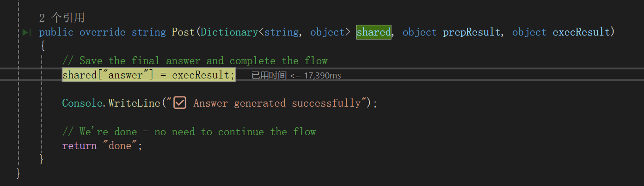Click the "Answer generated successfully" string text
Image resolution: width=644 pixels, height=186 pixels.
point(276,103)
